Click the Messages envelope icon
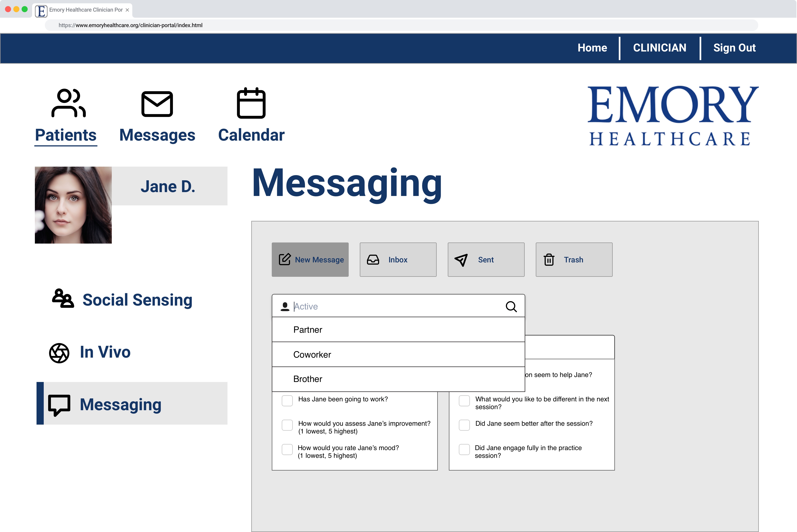The width and height of the screenshot is (797, 532). [157, 104]
